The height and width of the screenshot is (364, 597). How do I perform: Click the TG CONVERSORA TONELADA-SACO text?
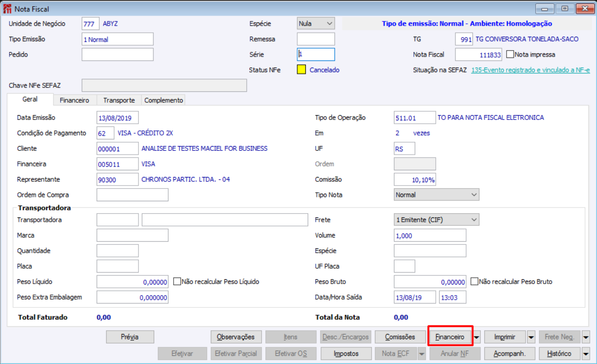click(527, 39)
